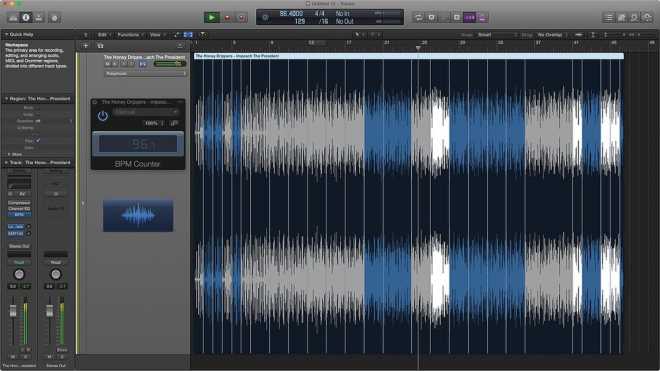Click the BPM Counter link button
Screen dimensions: 660x371
[174, 123]
